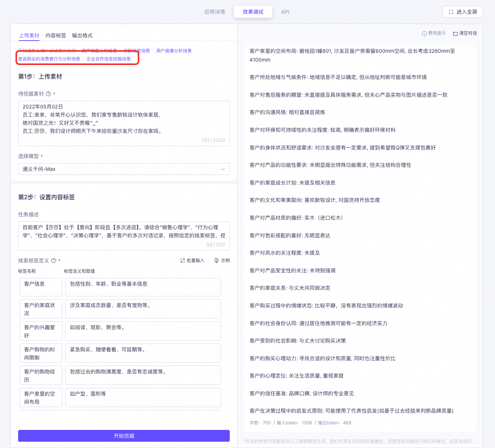Open the API tab
This screenshot has height=448, width=495.
[x=285, y=12]
